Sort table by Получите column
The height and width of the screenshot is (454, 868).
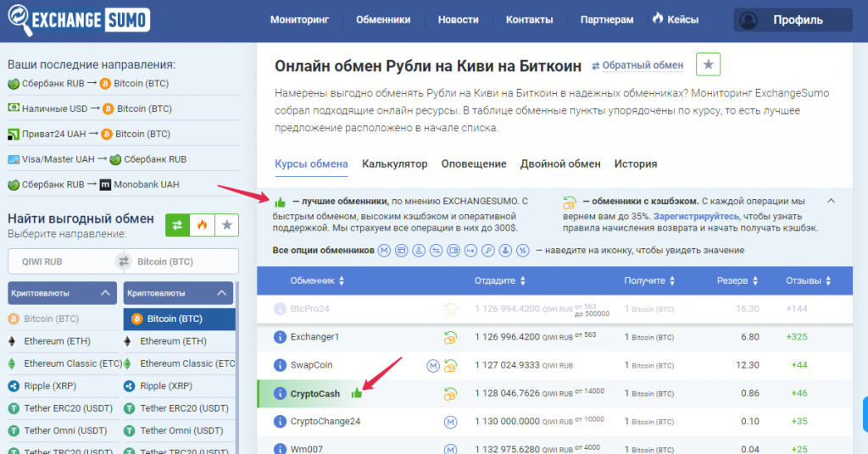(x=649, y=281)
